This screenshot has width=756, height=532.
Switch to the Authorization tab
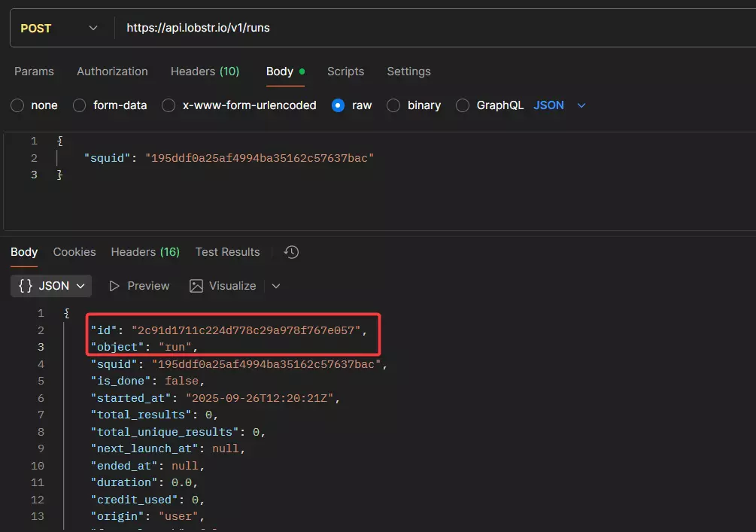click(x=111, y=71)
